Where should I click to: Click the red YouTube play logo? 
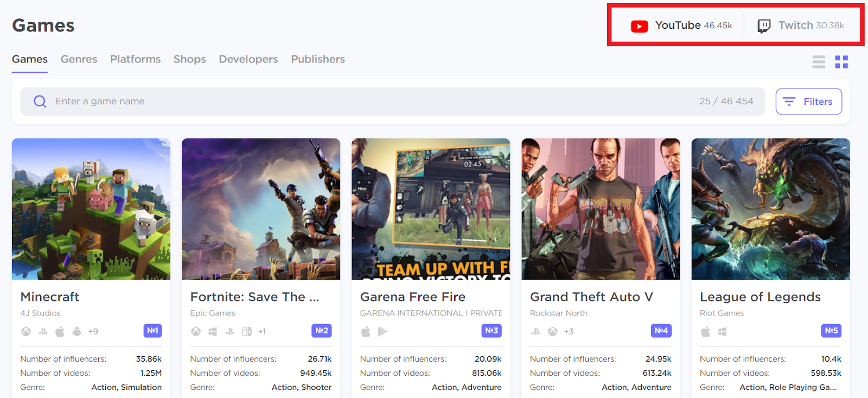point(639,26)
